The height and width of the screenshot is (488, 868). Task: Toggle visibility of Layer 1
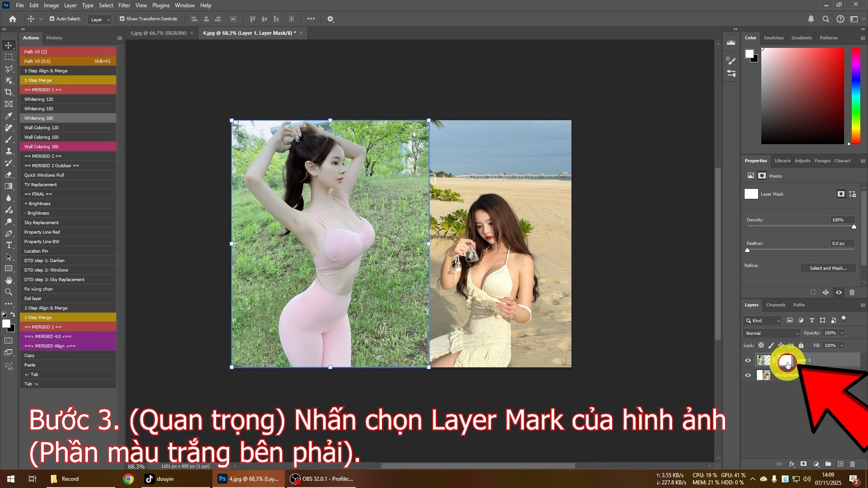pyautogui.click(x=748, y=360)
